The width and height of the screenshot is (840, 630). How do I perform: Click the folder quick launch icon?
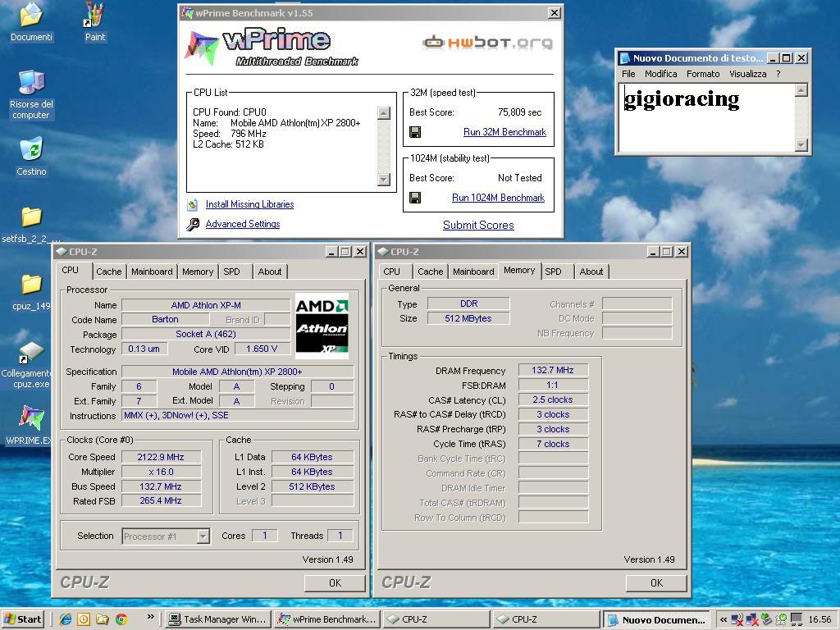103,619
